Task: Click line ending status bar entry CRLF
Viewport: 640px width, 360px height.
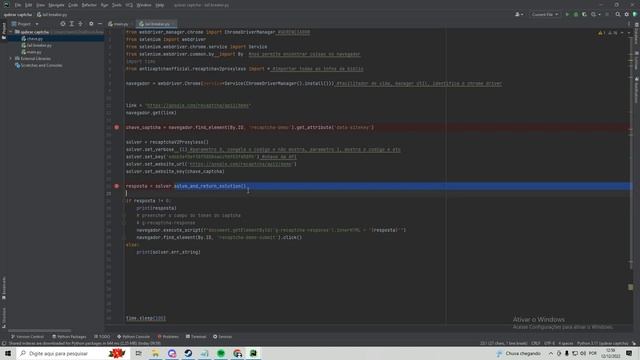Action: pyautogui.click(x=536, y=343)
